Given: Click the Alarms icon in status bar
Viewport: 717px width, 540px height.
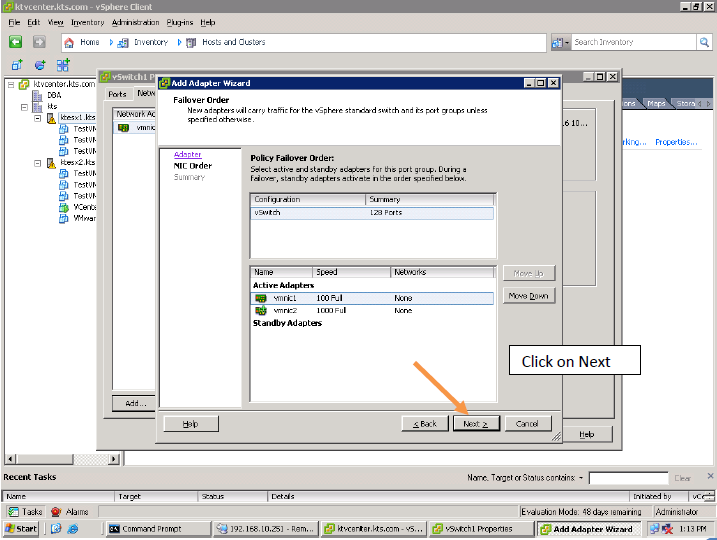Looking at the screenshot, I should point(56,512).
